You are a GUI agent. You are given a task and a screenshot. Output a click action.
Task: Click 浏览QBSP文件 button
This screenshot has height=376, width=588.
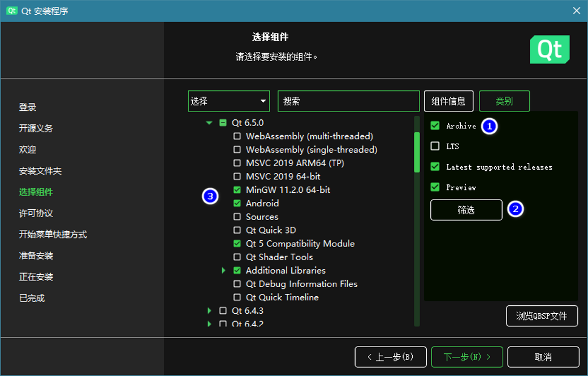[542, 316]
